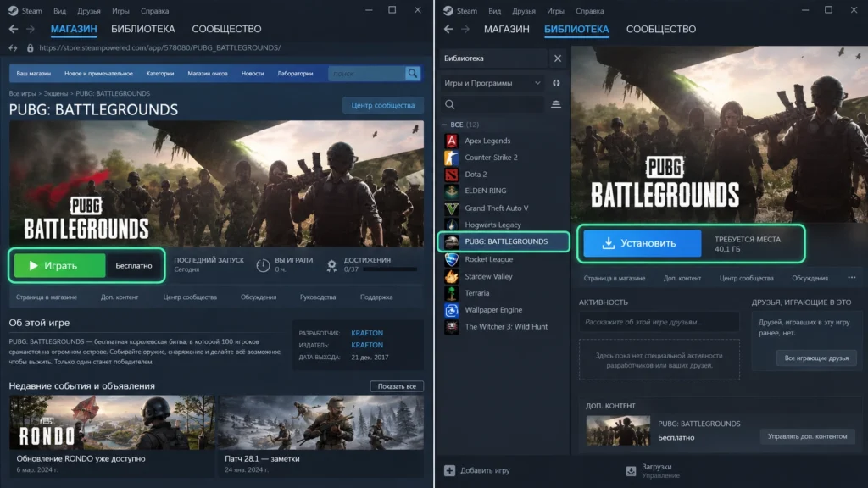Viewport: 868px width, 488px height.
Task: Go forward using the right window's forward arrow
Action: 465,29
